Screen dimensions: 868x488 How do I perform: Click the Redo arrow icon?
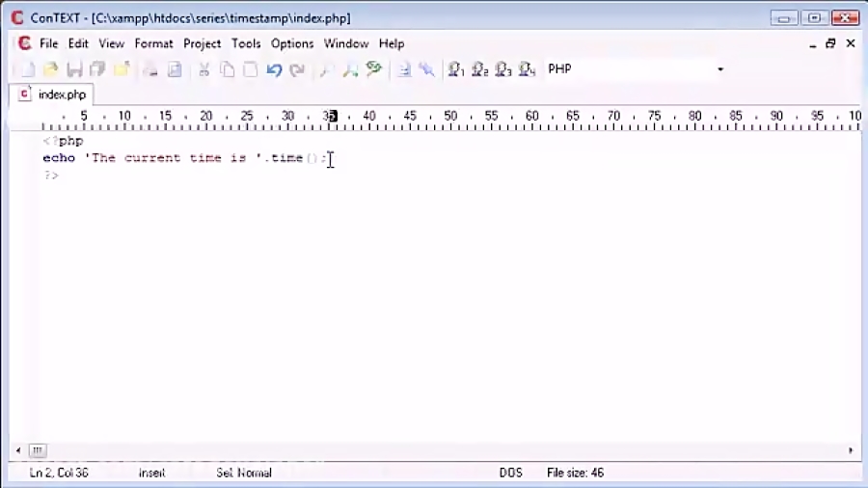(x=297, y=69)
